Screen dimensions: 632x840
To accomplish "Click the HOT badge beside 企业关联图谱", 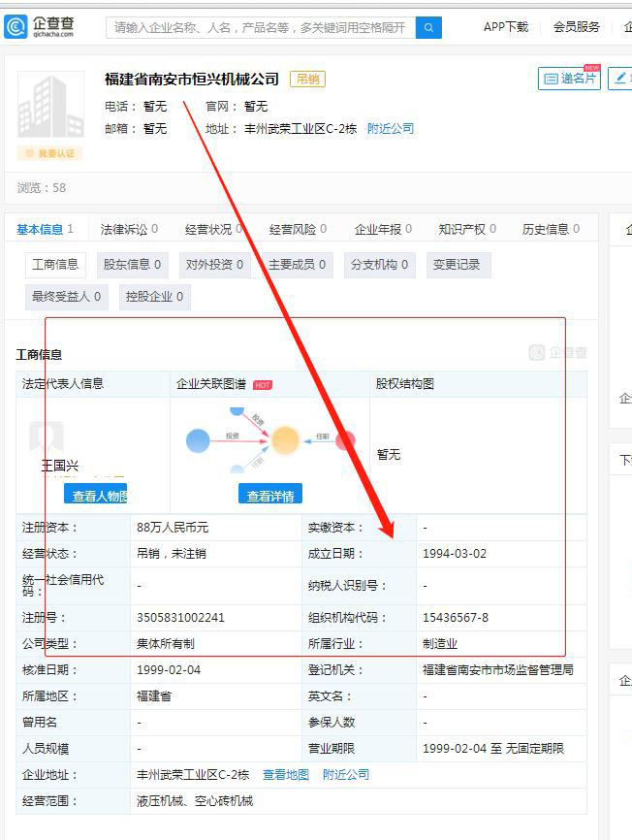I will tap(263, 385).
